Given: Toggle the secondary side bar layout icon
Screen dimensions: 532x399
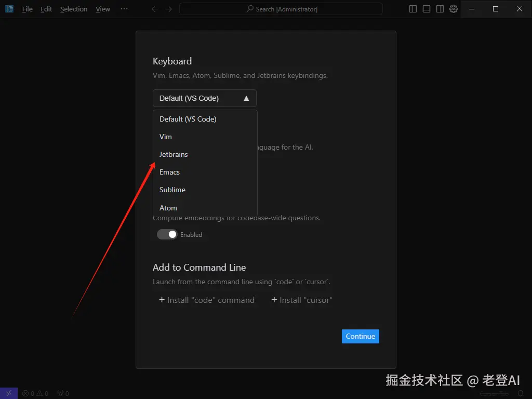Looking at the screenshot, I should (x=440, y=9).
